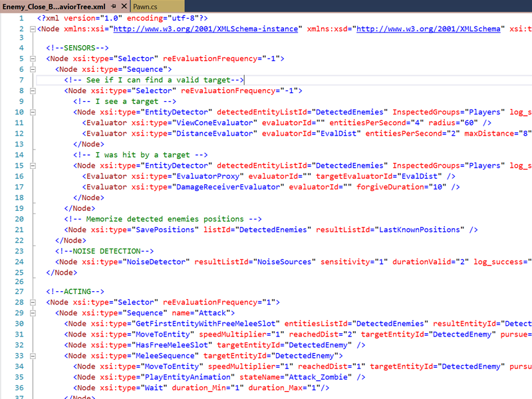Click the EvaluatorProxy type value

point(207,176)
